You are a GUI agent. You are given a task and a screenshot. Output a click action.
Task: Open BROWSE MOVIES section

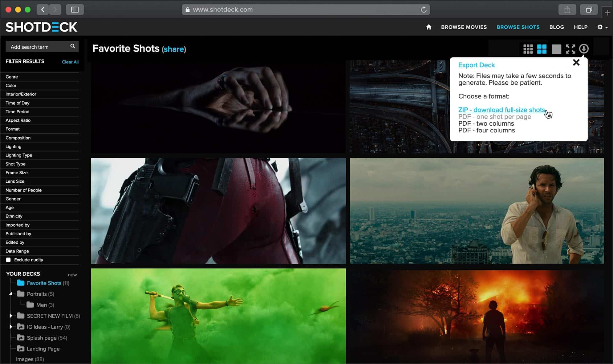(x=464, y=27)
